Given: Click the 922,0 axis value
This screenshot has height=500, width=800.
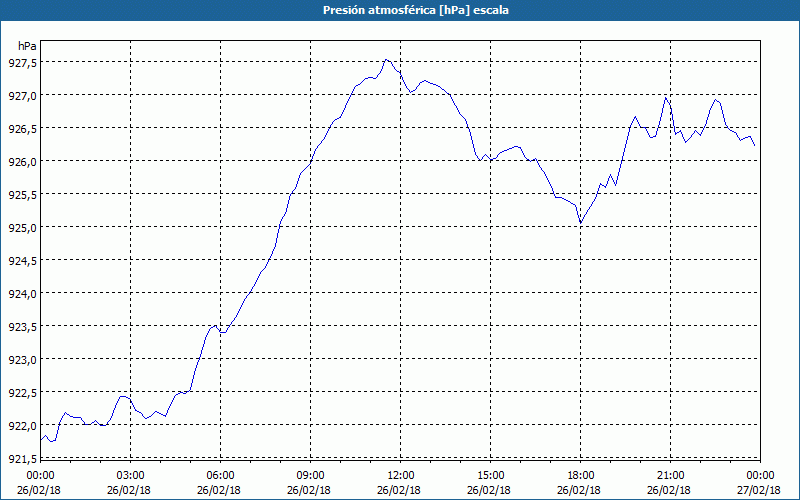Looking at the screenshot, I should tap(22, 425).
